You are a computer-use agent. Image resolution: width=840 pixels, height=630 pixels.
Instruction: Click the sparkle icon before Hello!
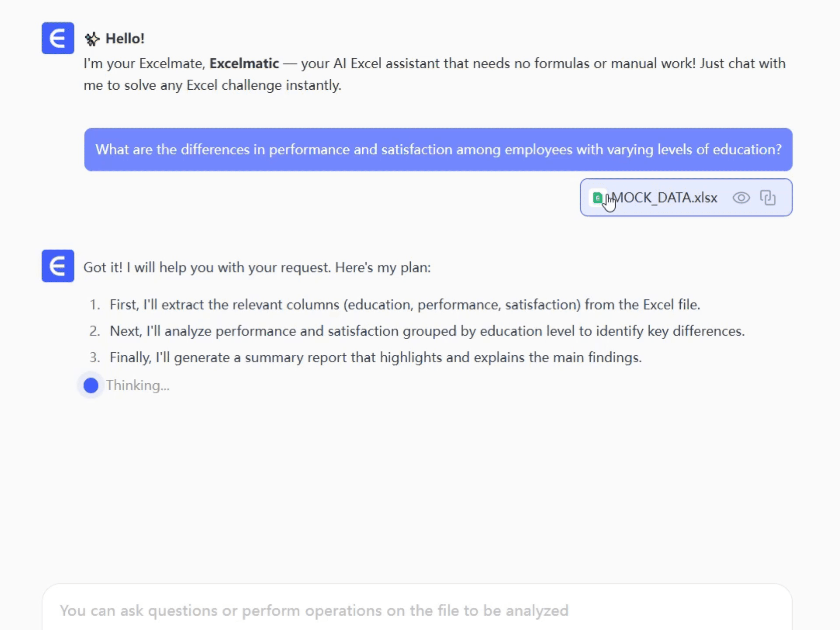[92, 39]
